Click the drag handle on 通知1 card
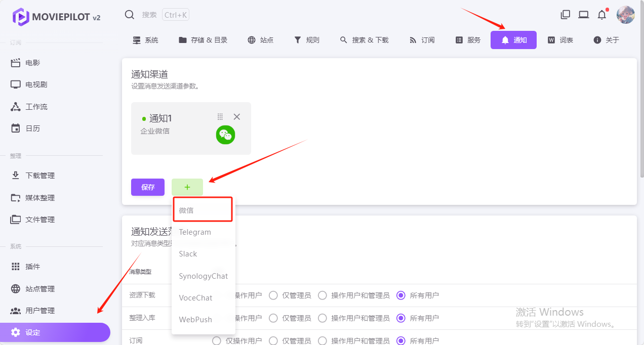Viewport: 644px width, 345px height. (220, 117)
